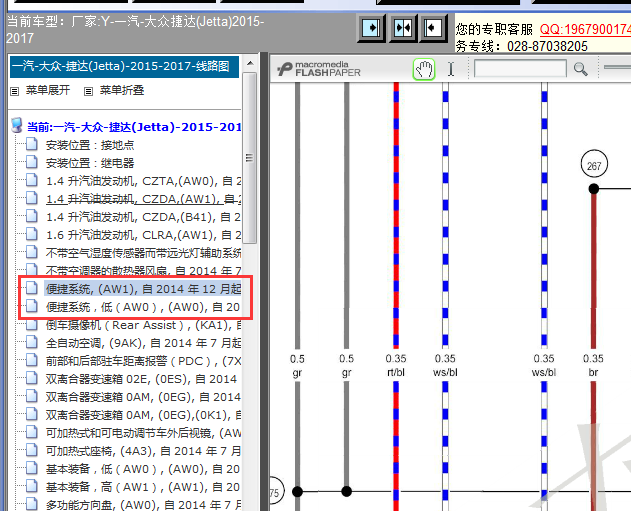Click page icon beside 基本装备，高（AW1）
631x511 pixels.
point(32,486)
